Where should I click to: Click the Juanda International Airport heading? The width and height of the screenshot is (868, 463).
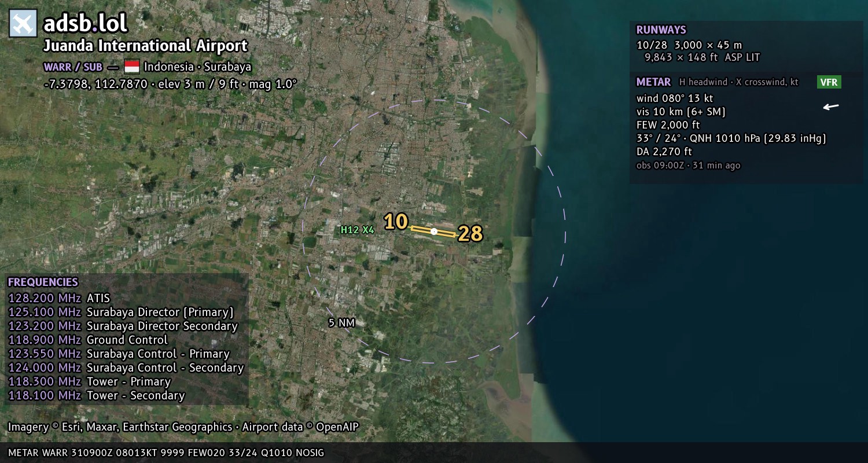(145, 46)
